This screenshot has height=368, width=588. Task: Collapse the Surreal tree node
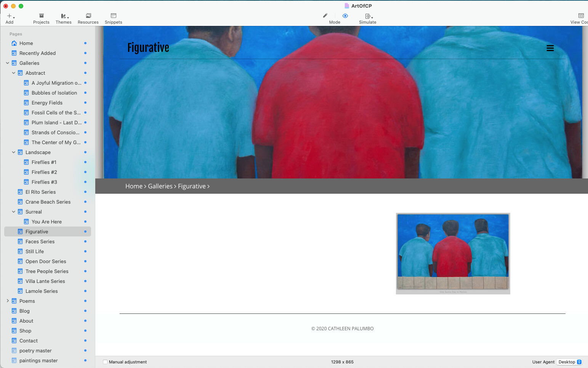click(x=14, y=212)
